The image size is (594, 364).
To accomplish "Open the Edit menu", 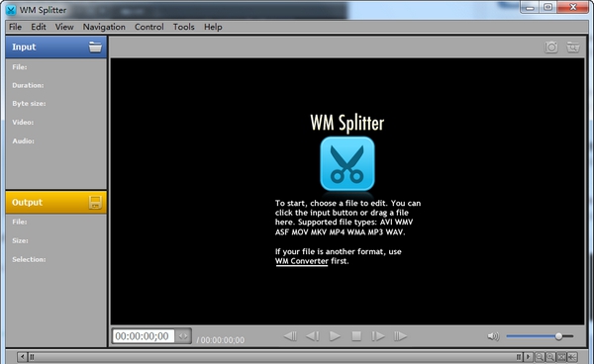I will click(x=39, y=27).
